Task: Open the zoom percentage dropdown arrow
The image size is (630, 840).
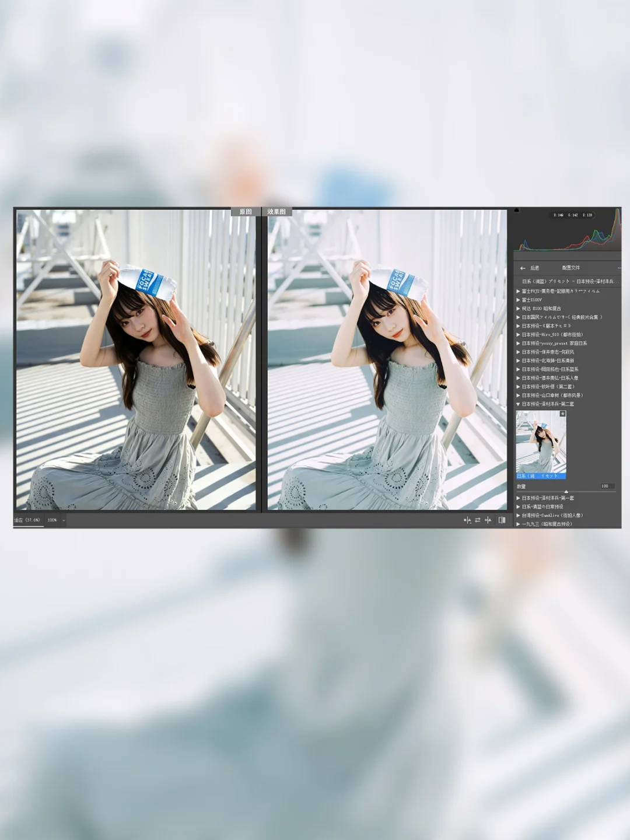Action: [64, 520]
